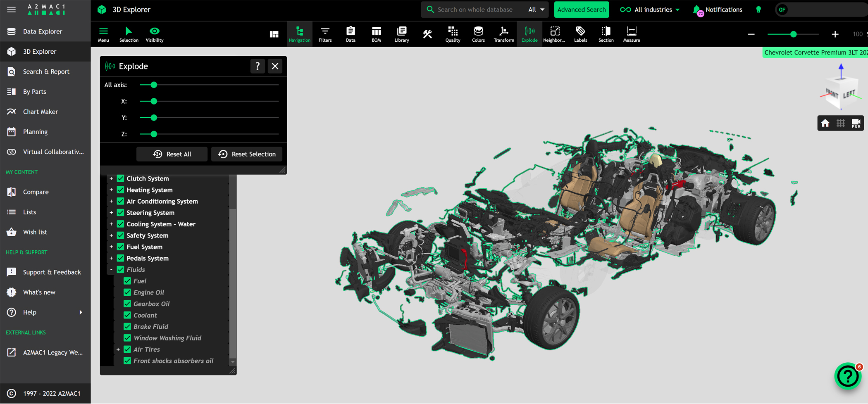The height and width of the screenshot is (404, 868).
Task: Click the Reset All button
Action: 172,154
